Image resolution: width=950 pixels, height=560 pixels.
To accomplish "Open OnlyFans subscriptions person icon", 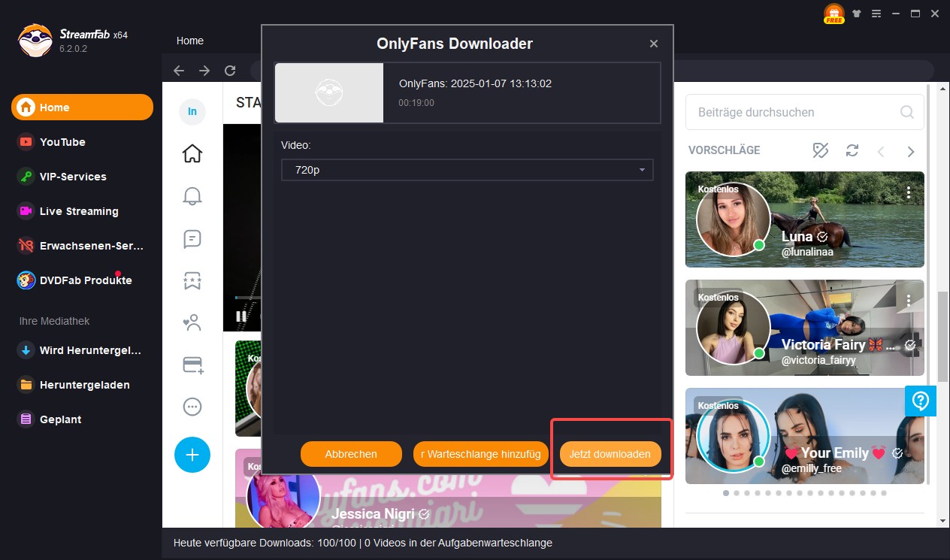I will pyautogui.click(x=192, y=323).
